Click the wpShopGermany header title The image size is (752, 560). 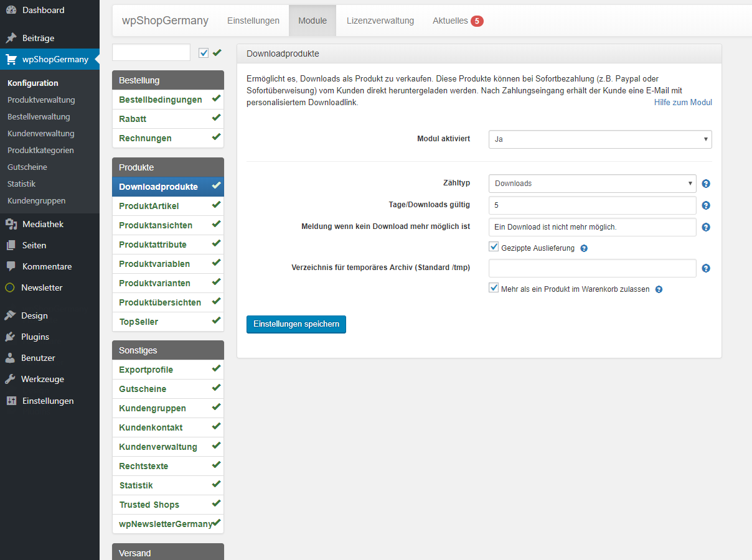coord(165,21)
